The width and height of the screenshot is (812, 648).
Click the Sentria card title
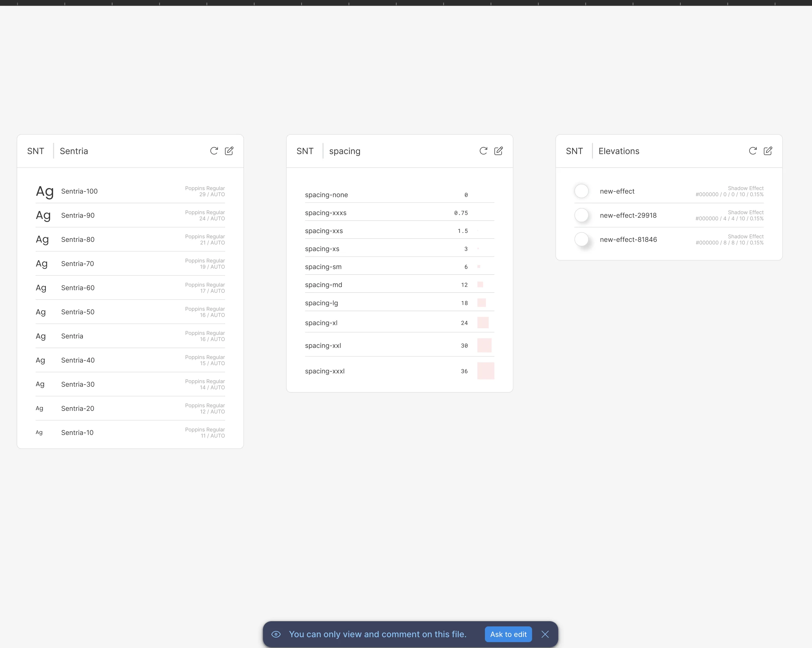point(74,151)
